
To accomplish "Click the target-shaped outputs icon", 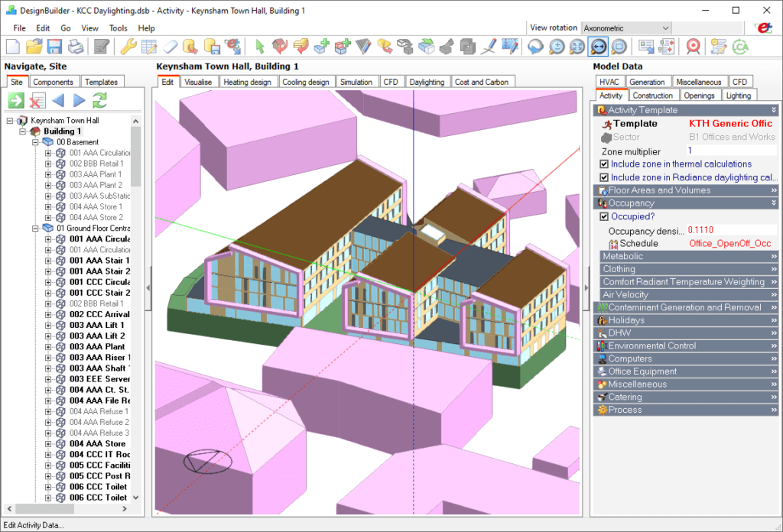I will [692, 47].
